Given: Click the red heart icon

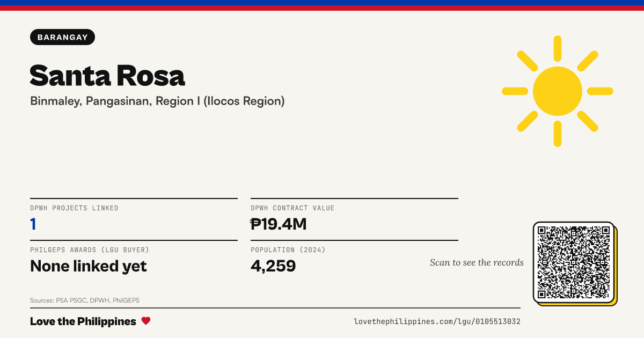Looking at the screenshot, I should [146, 321].
